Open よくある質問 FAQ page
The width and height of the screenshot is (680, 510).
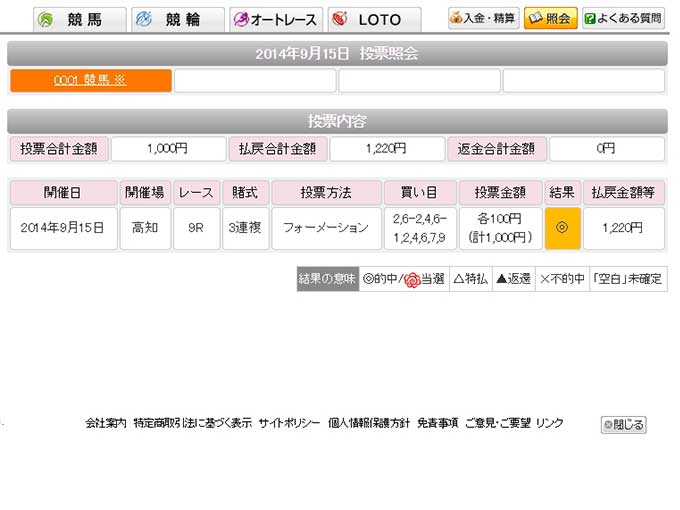click(623, 18)
